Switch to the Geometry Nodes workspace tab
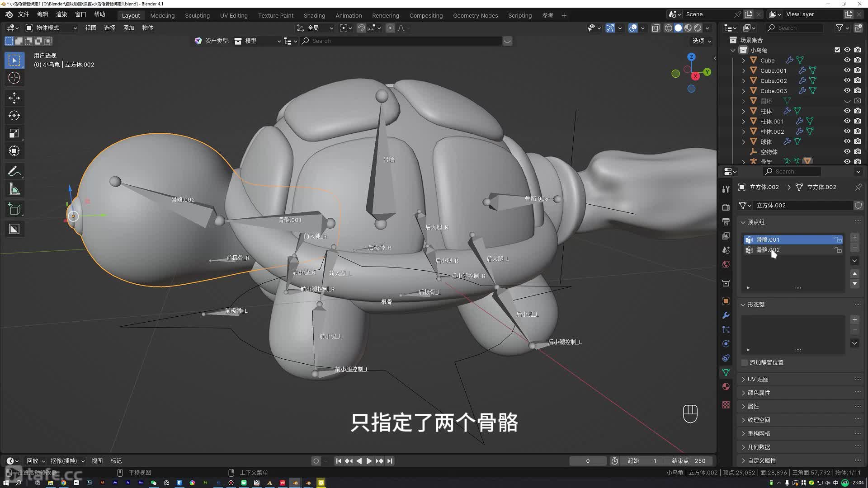 [475, 15]
